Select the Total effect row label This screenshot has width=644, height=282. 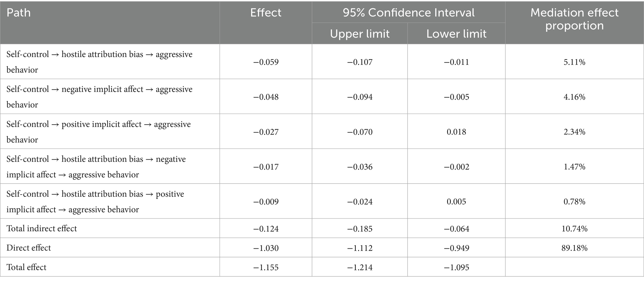coord(26,267)
